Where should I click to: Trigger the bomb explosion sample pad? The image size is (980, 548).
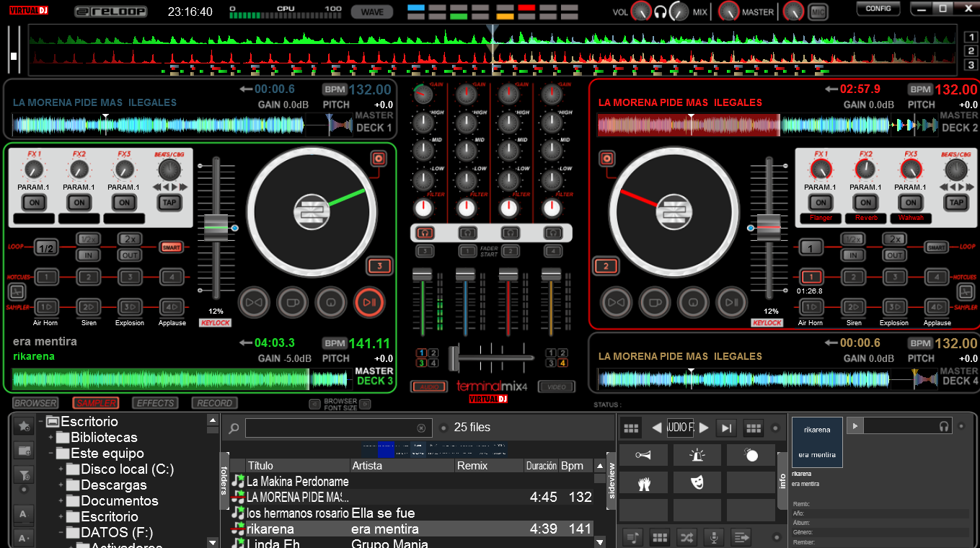[751, 455]
